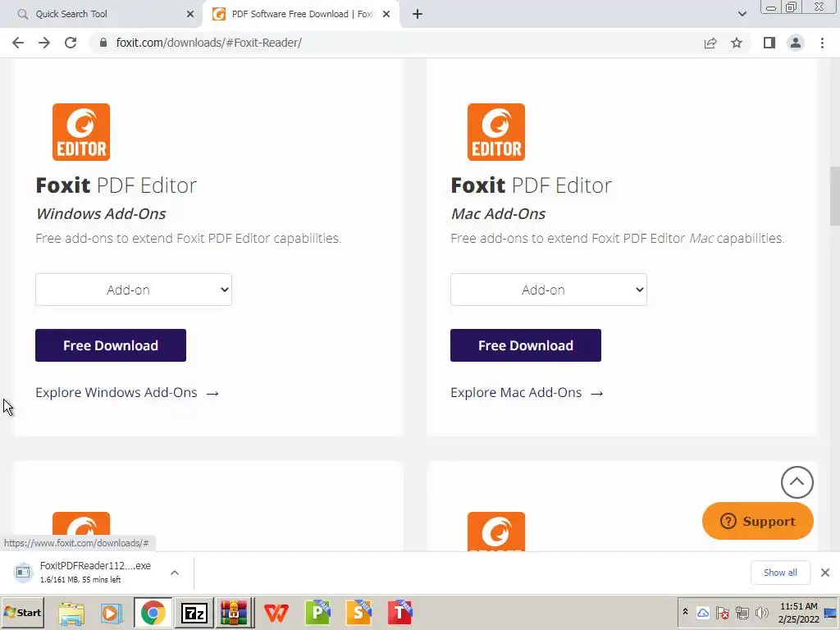
Task: Close the downloads bar
Action: tap(825, 573)
